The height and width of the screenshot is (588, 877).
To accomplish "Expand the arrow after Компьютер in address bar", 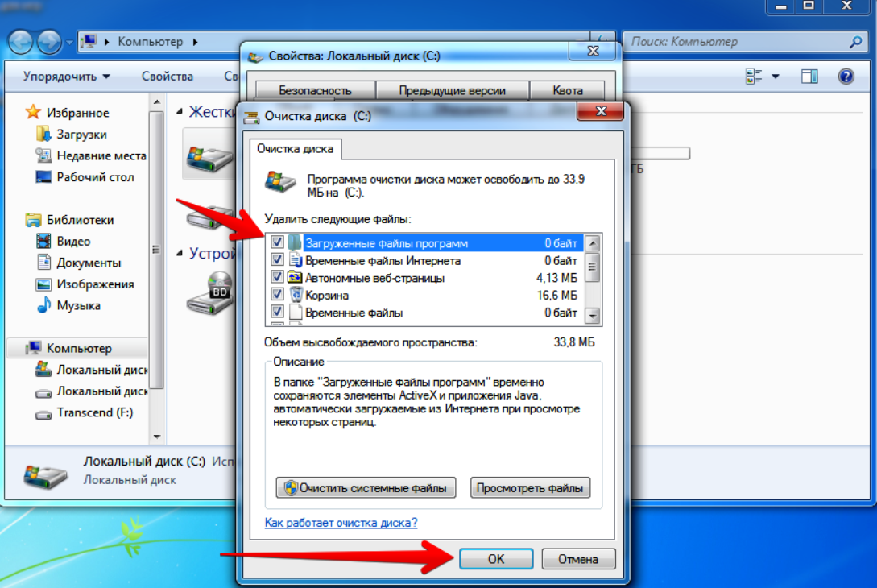I will click(x=195, y=41).
